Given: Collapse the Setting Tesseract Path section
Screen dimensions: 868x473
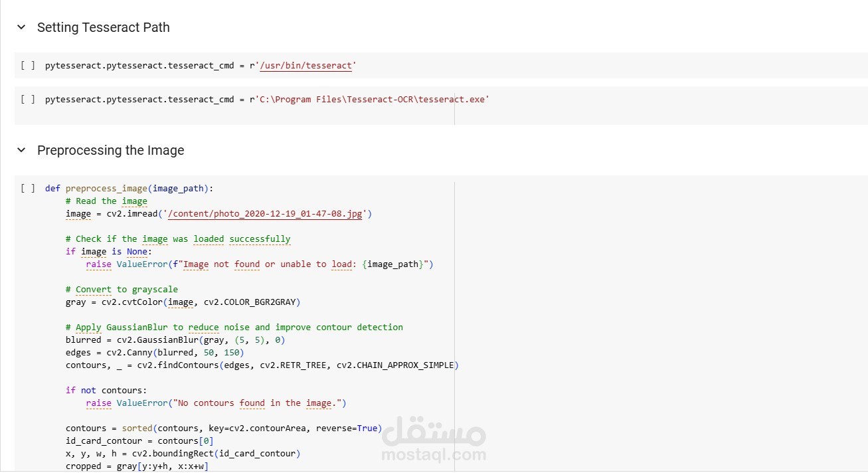Looking at the screenshot, I should [x=21, y=27].
